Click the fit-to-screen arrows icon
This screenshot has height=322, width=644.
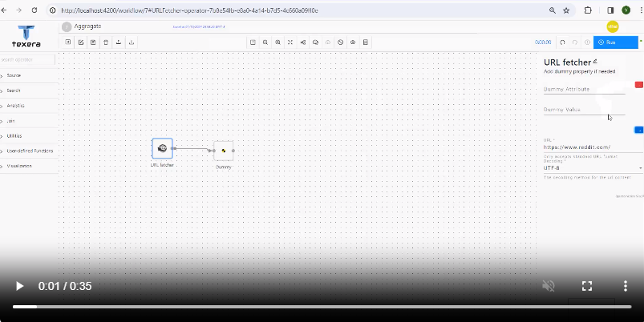[290, 42]
